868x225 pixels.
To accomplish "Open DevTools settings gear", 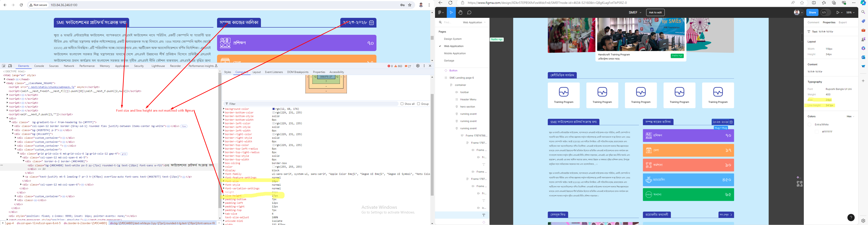I will [x=418, y=66].
